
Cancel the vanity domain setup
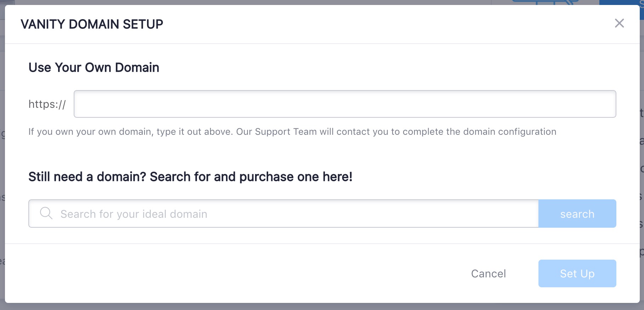[488, 273]
